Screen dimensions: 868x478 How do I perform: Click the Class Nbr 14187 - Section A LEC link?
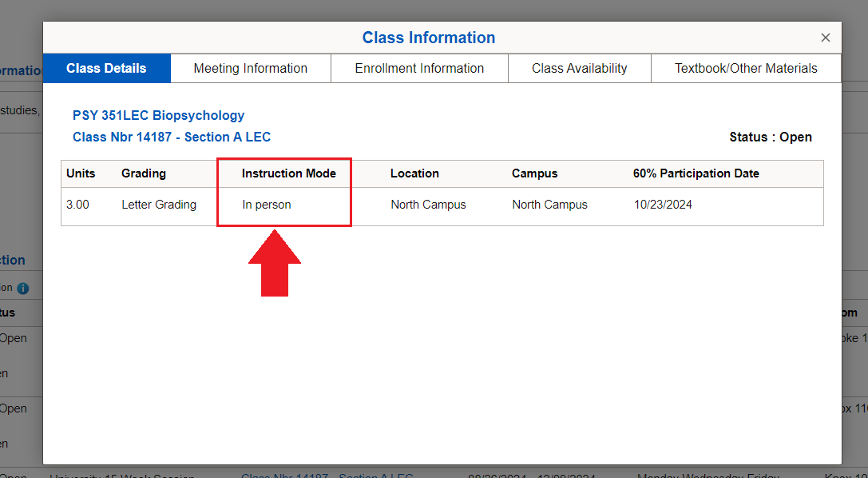pos(171,137)
